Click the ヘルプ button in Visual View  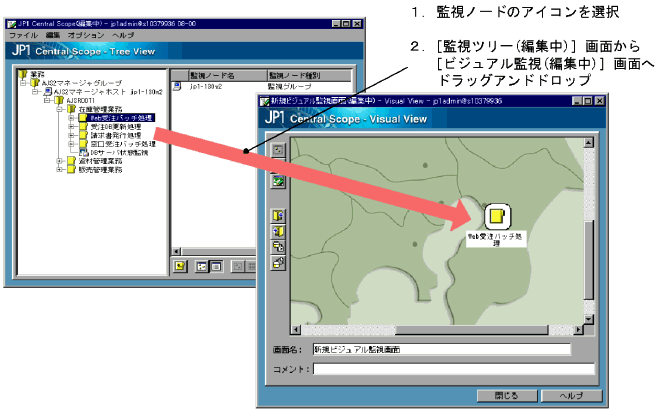coord(571,395)
